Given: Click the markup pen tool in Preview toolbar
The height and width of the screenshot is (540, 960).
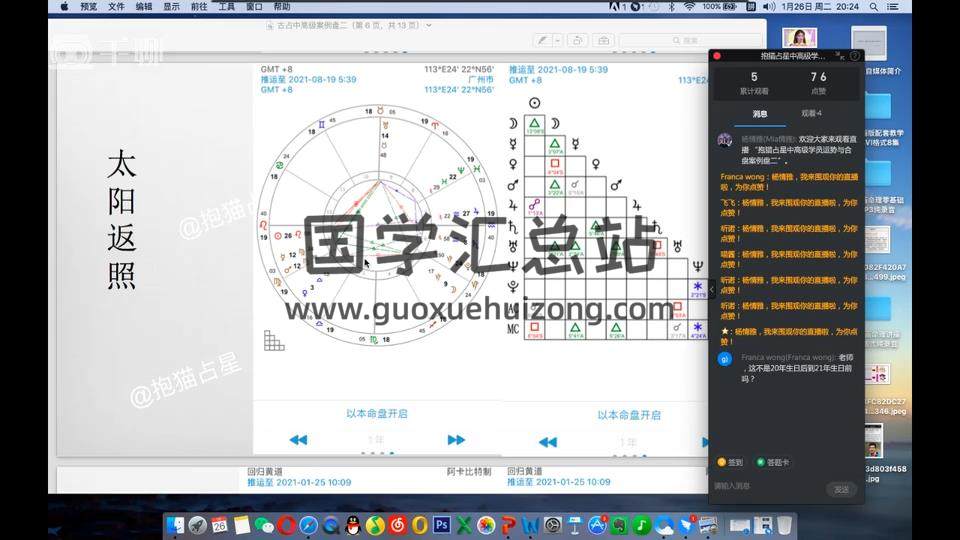Looking at the screenshot, I should point(542,40).
